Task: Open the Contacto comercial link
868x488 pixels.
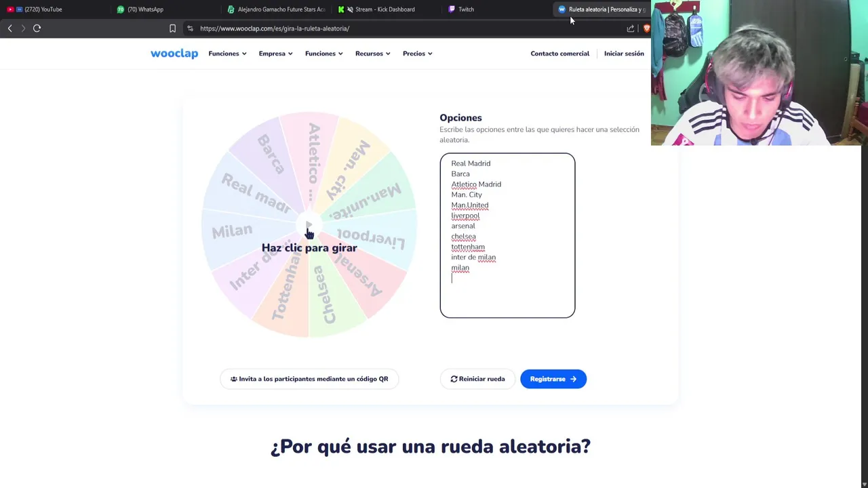Action: point(559,54)
